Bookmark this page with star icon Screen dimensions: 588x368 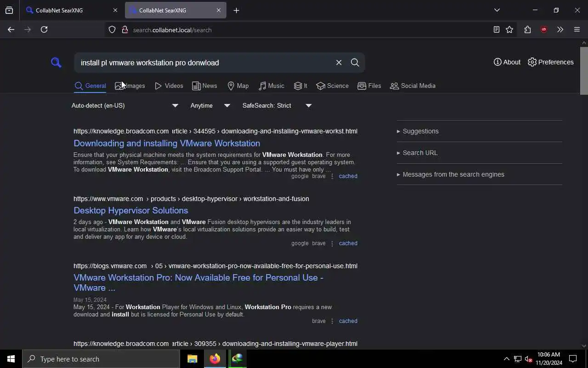(x=509, y=29)
